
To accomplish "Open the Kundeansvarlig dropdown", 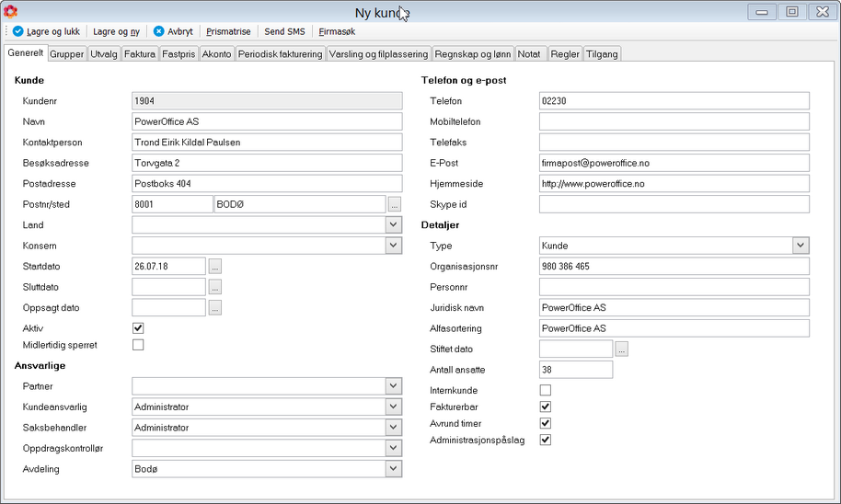I will [393, 407].
